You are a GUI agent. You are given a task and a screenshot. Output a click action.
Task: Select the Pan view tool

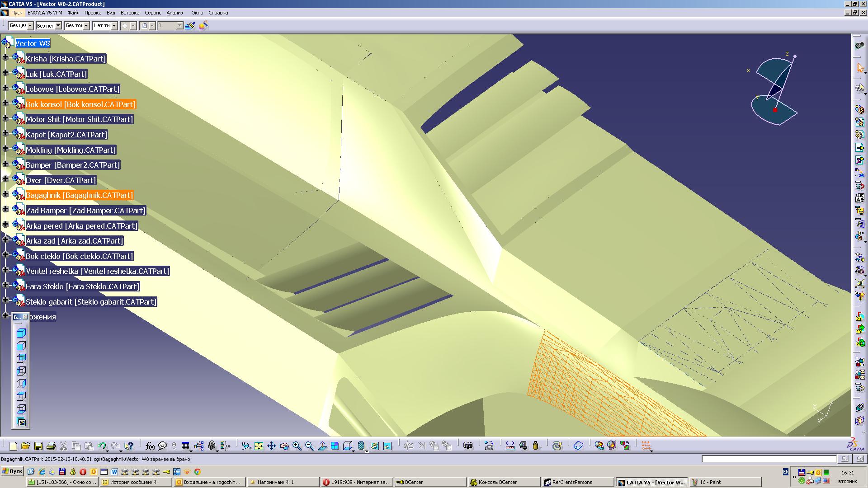[x=271, y=446]
